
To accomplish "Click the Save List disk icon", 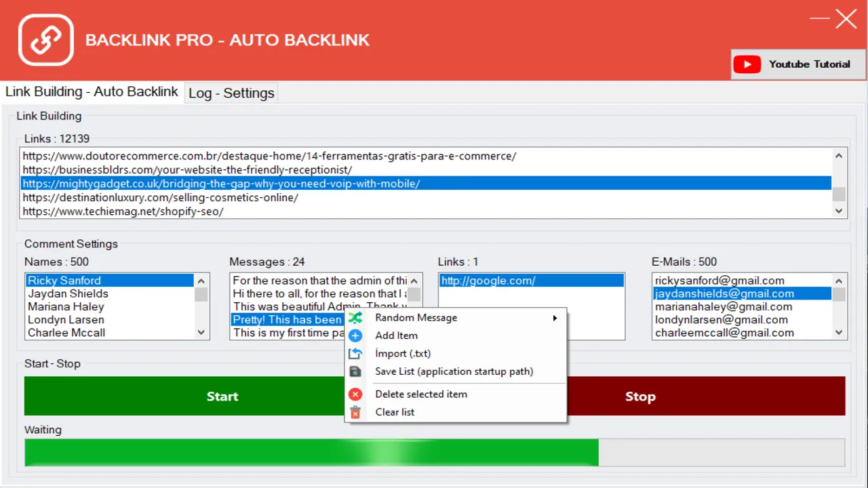I will pos(355,371).
